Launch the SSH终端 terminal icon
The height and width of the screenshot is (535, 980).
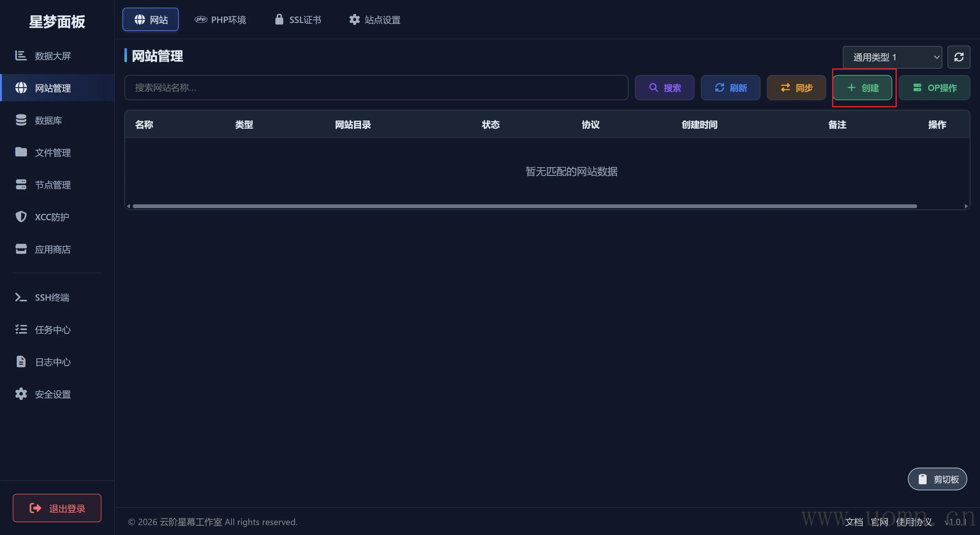[21, 297]
